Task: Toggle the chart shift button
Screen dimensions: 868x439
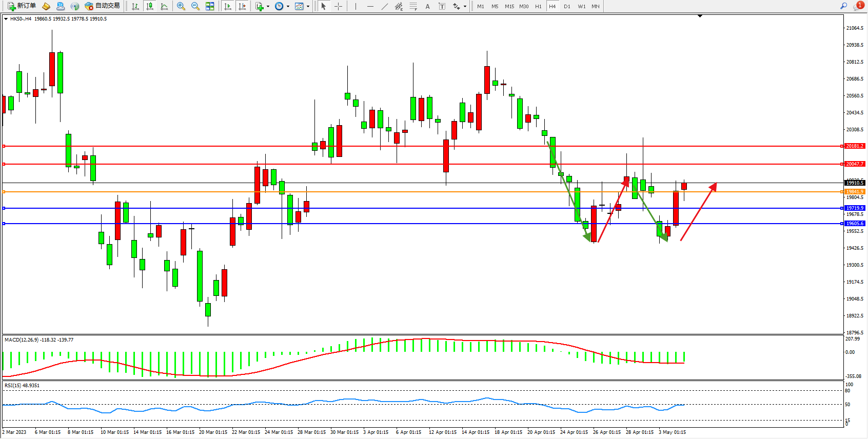Action: (x=242, y=6)
